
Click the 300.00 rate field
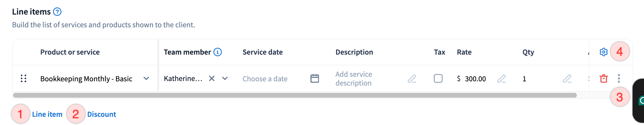pyautogui.click(x=475, y=79)
